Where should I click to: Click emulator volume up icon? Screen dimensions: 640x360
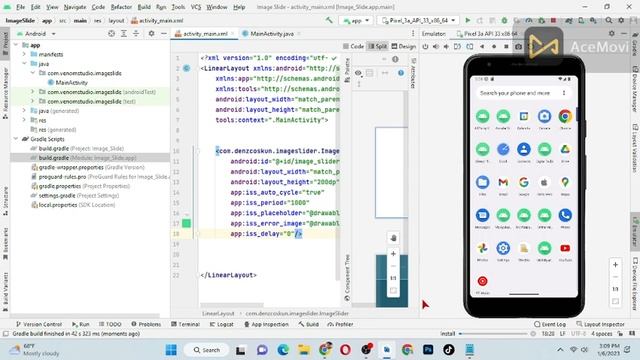(436, 47)
